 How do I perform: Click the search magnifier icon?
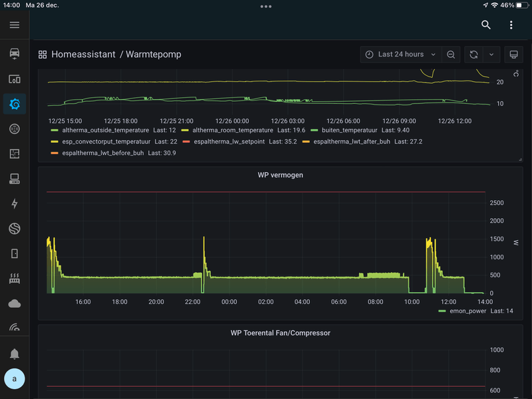[x=486, y=25]
